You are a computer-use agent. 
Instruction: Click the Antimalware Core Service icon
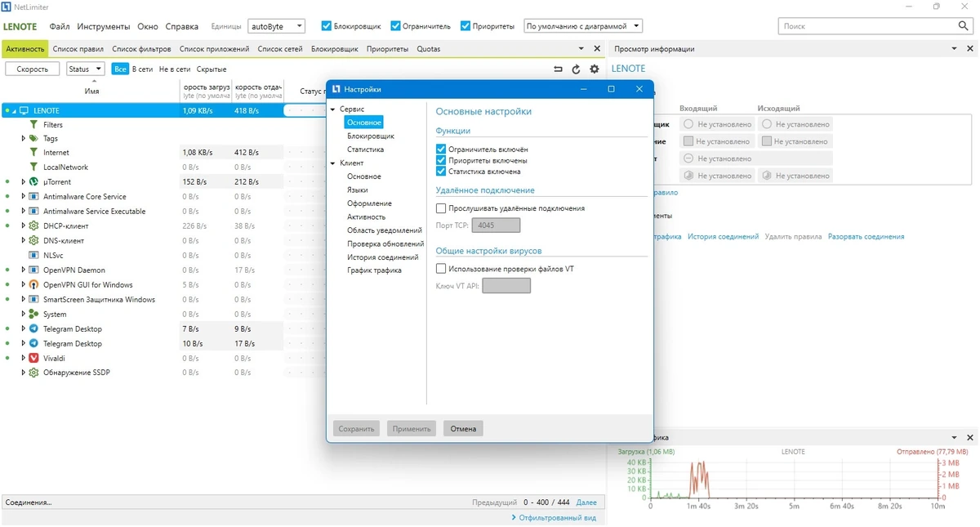pyautogui.click(x=33, y=196)
